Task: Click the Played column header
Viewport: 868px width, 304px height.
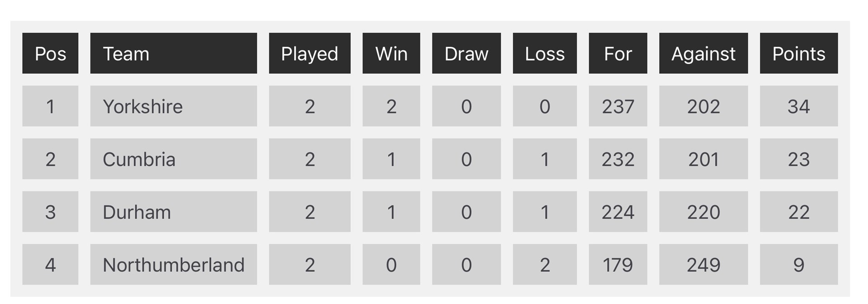Action: coord(310,53)
